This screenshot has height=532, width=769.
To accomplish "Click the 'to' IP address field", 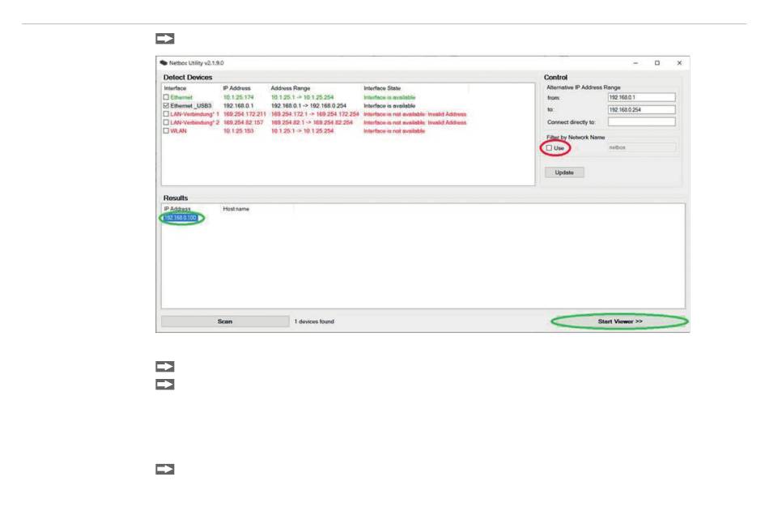I will (x=641, y=109).
